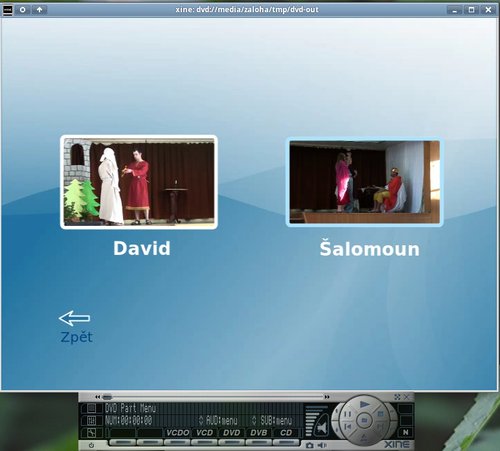Screen dimensions: 500x451
Task: Click the center button of control wheel
Action: (x=364, y=420)
